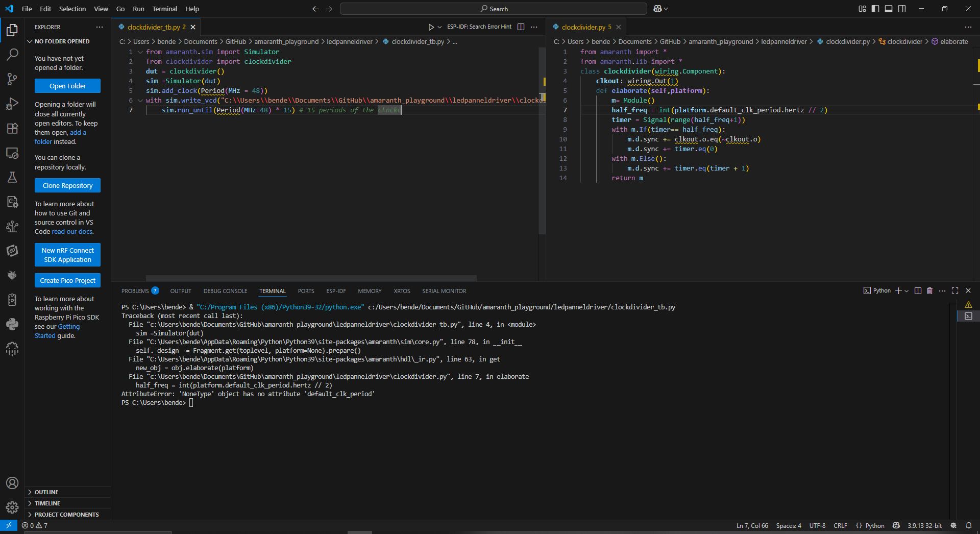Open the Terminal menu
Image resolution: width=980 pixels, height=534 pixels.
coord(164,9)
